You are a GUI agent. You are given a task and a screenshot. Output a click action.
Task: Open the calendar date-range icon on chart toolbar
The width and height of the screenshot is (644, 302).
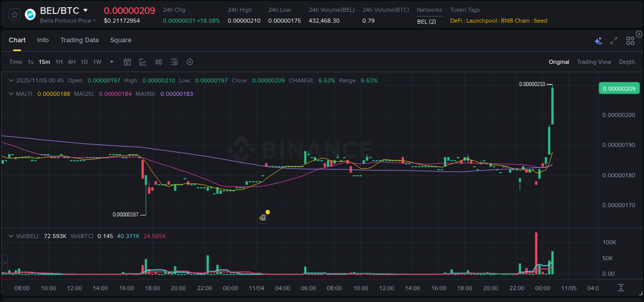point(127,62)
